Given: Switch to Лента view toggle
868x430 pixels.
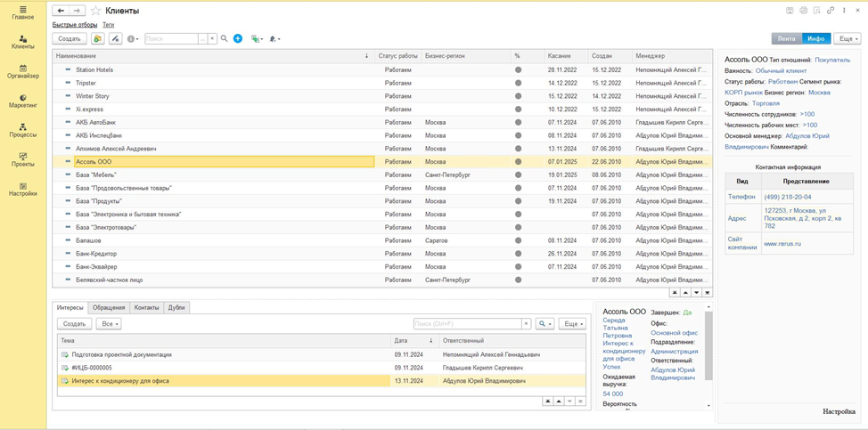Looking at the screenshot, I should pyautogui.click(x=787, y=38).
